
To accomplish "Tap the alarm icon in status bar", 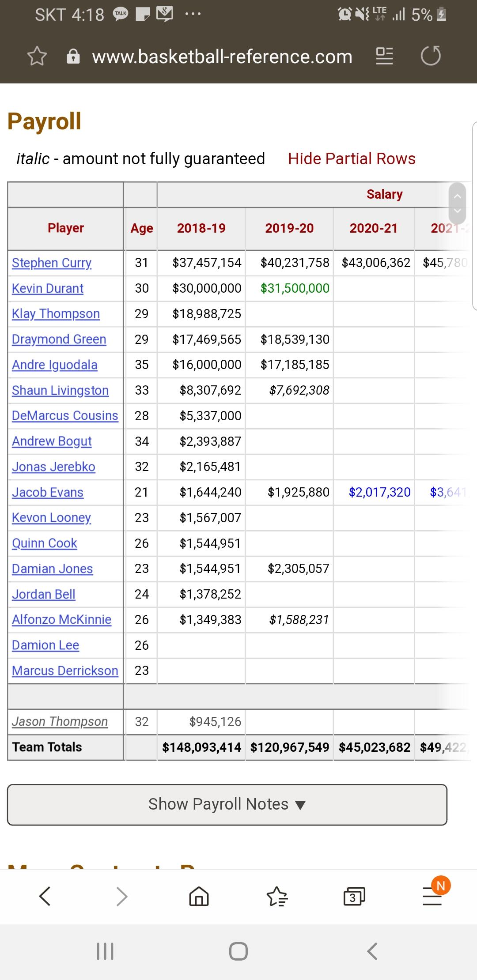I will (344, 15).
